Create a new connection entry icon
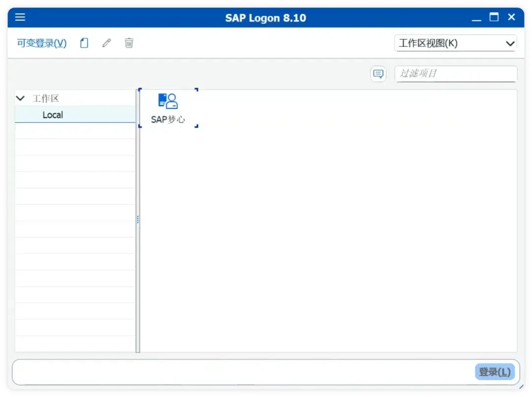The height and width of the screenshot is (397, 532). click(x=84, y=43)
